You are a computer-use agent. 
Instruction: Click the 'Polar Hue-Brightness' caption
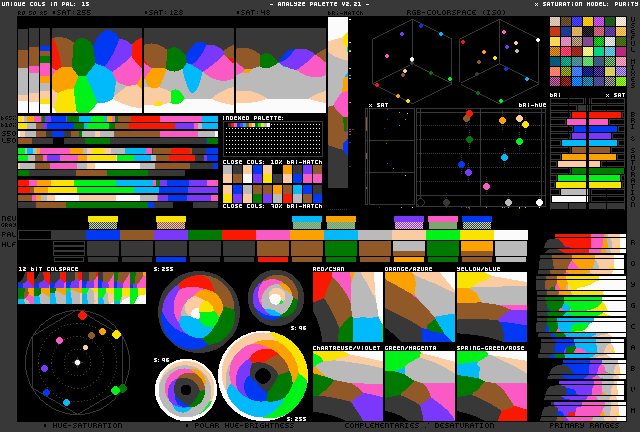(244, 425)
